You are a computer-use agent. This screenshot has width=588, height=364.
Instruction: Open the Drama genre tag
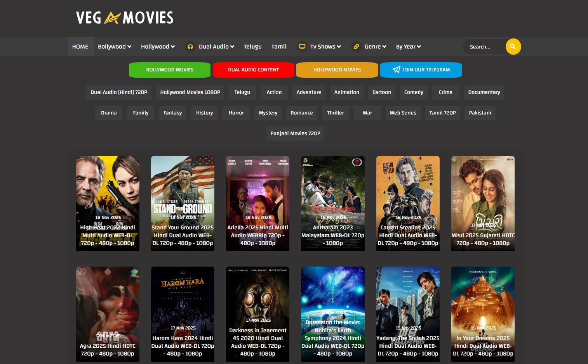point(109,113)
